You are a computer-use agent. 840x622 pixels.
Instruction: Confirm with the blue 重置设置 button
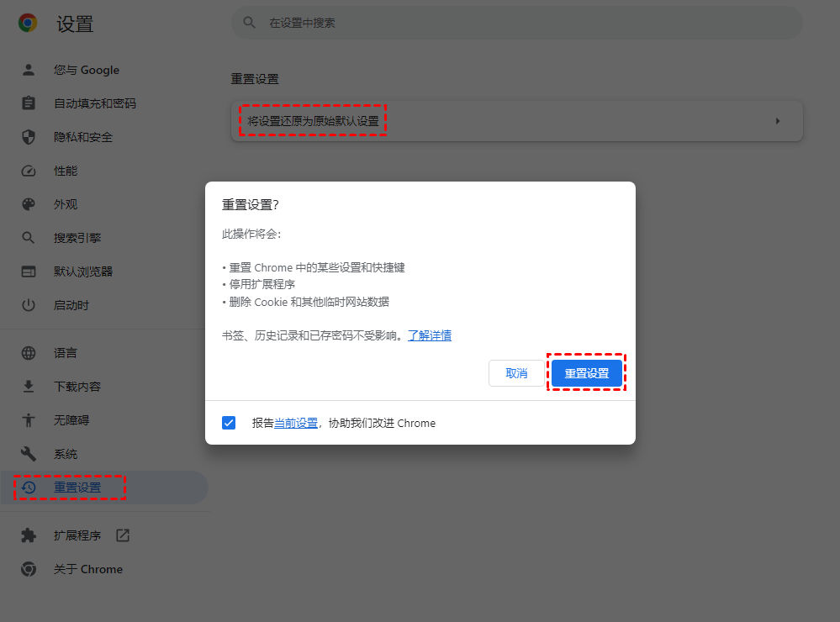(587, 373)
